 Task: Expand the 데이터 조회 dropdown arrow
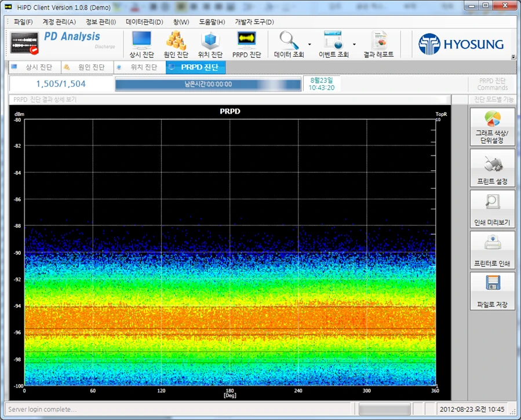309,44
